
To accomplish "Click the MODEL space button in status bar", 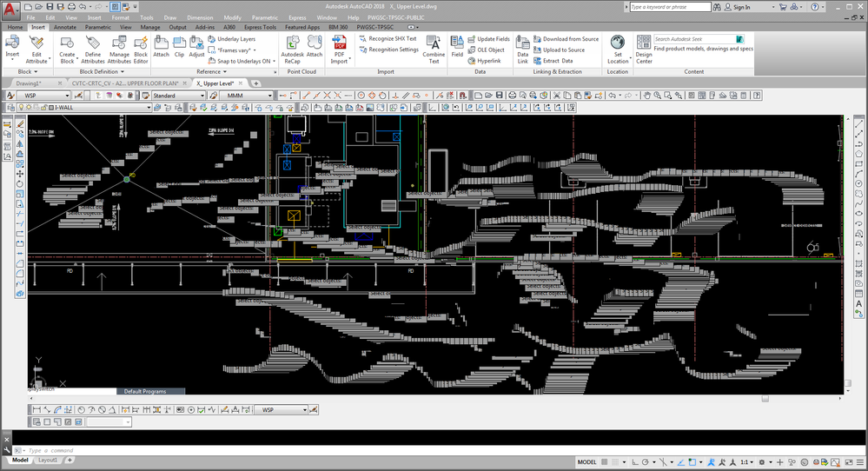I will (x=586, y=462).
